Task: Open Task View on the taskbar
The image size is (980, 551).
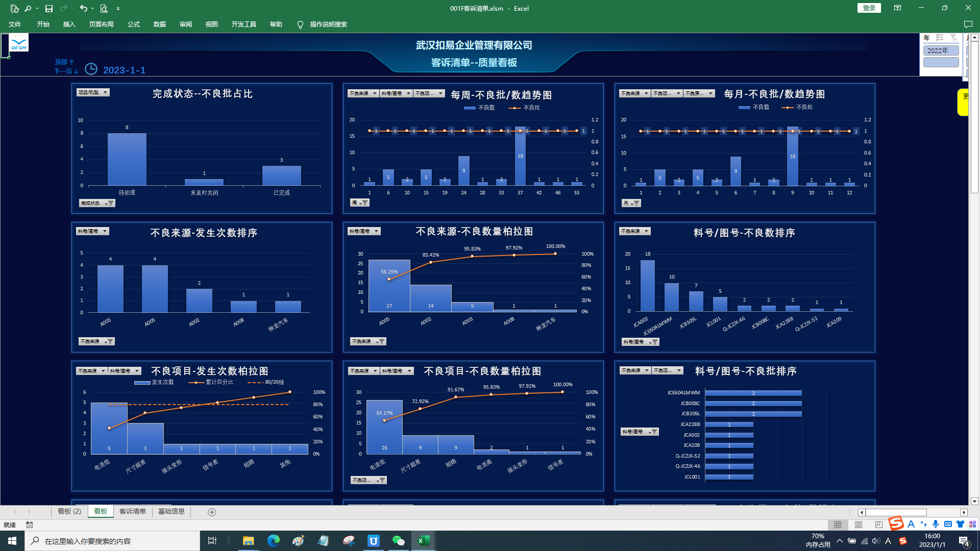Action: point(212,541)
